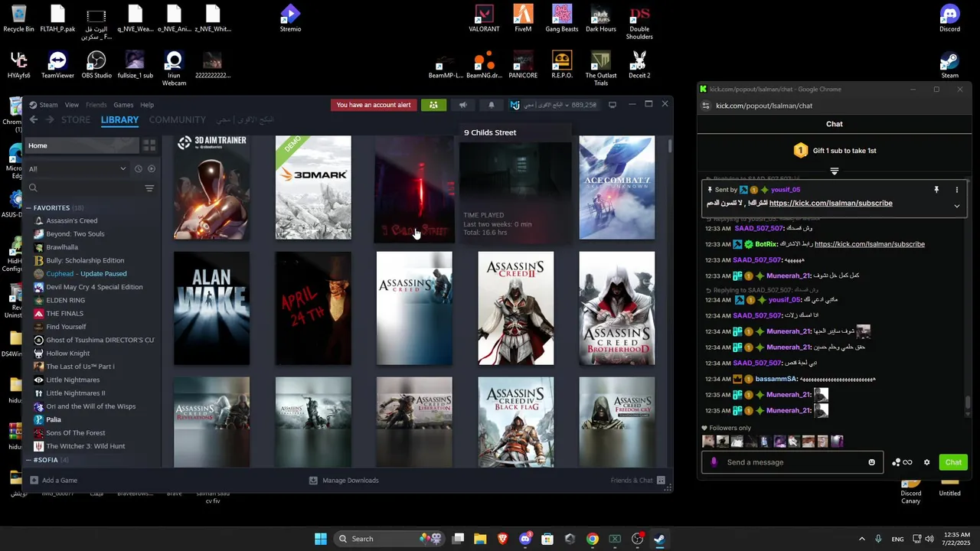The height and width of the screenshot is (551, 980).
Task: Open Steam's friends list green button
Action: [x=433, y=105]
